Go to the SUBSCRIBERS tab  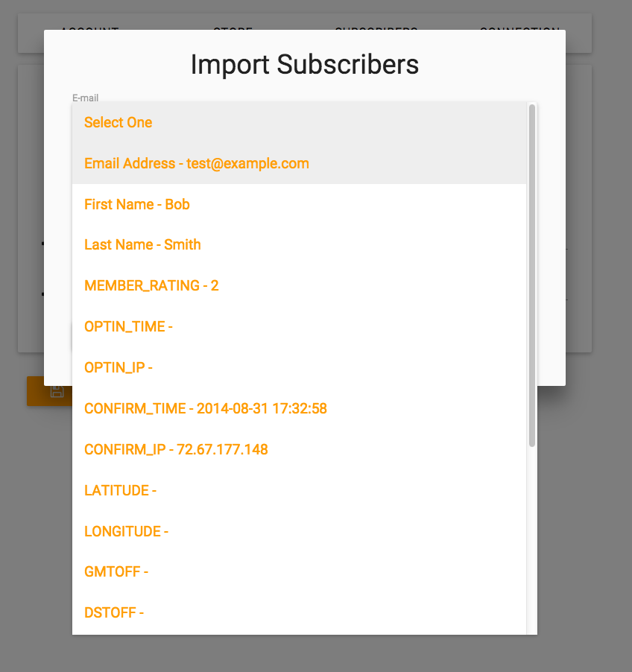point(376,28)
